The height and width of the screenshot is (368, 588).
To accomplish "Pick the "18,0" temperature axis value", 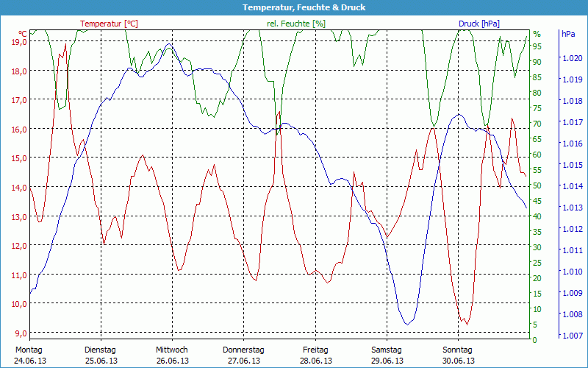I will tap(19, 71).
